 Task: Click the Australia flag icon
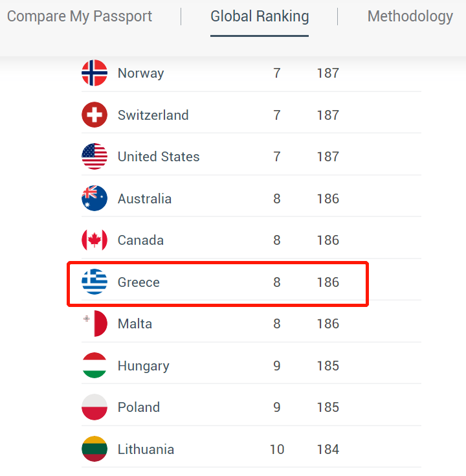[94, 199]
